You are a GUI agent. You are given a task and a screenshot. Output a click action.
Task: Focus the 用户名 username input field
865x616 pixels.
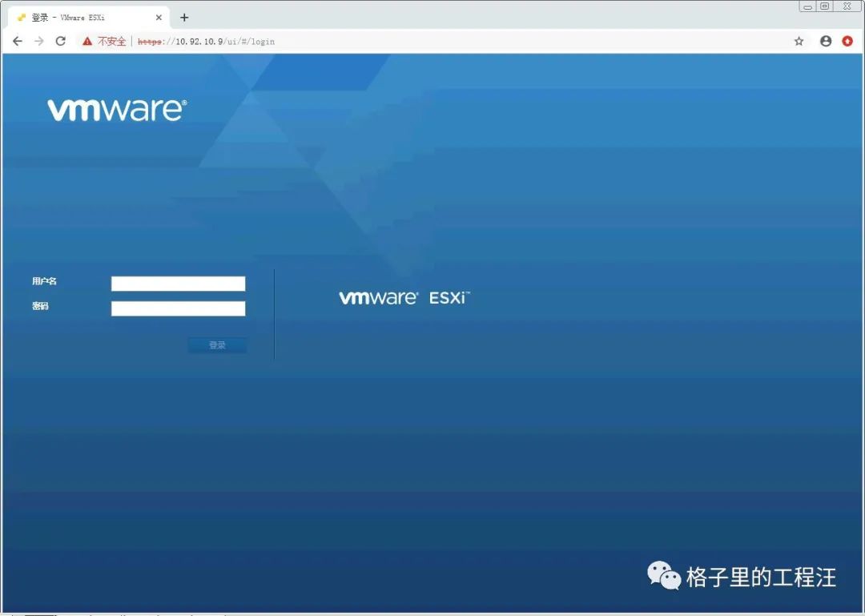pyautogui.click(x=178, y=284)
